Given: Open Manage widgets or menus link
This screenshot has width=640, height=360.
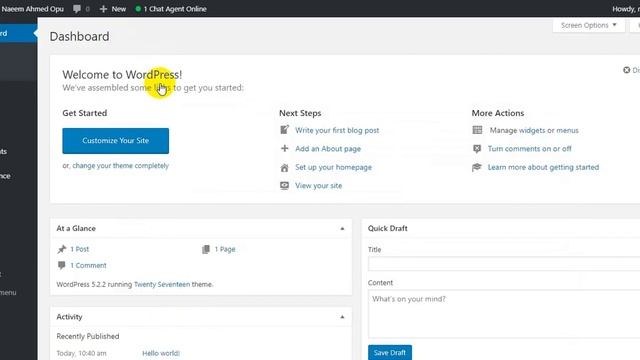Looking at the screenshot, I should tap(534, 130).
